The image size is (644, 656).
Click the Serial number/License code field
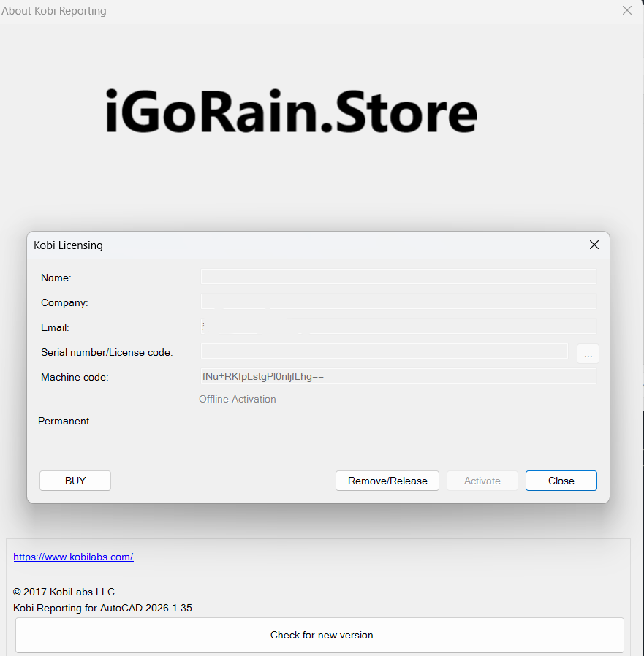[384, 351]
